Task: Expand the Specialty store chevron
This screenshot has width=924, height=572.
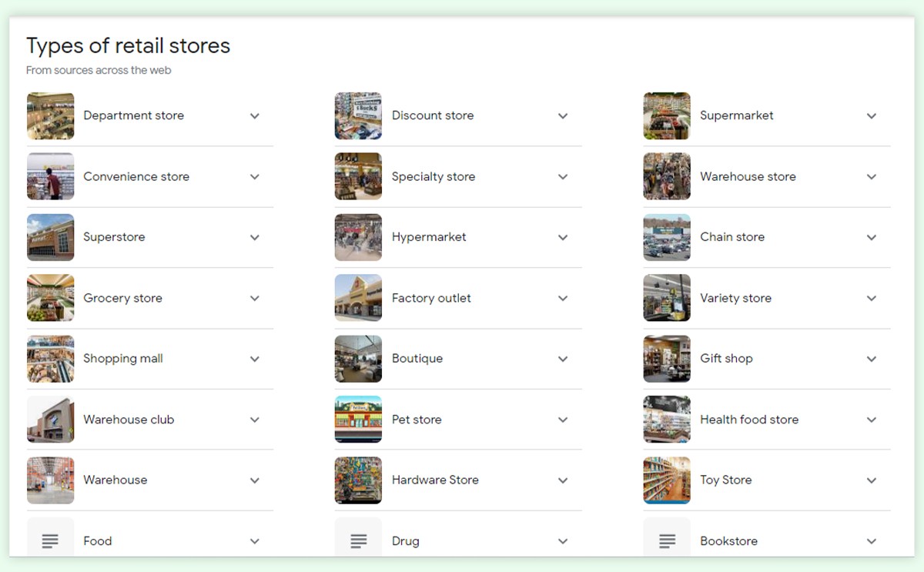Action: tap(563, 177)
